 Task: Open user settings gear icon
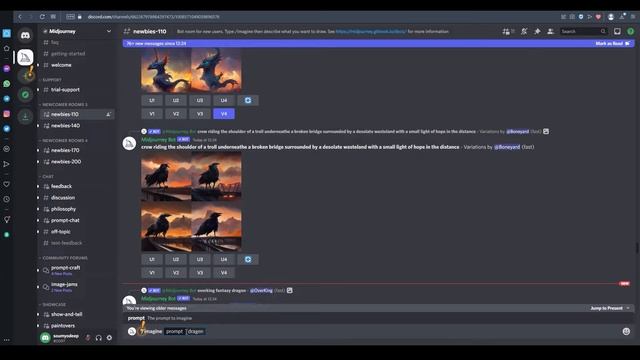109,338
